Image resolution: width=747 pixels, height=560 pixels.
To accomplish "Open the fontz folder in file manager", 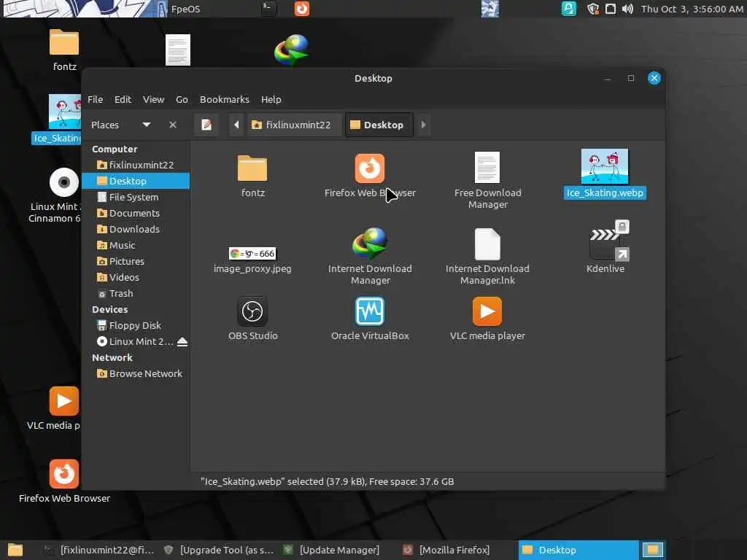I will coord(252,168).
